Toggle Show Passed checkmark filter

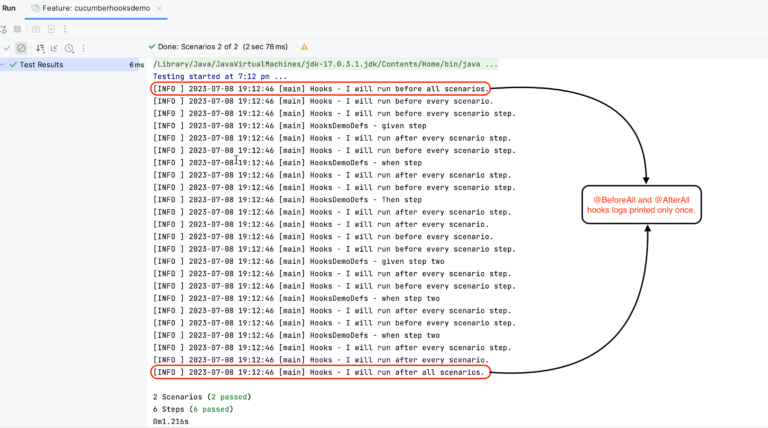(6, 47)
